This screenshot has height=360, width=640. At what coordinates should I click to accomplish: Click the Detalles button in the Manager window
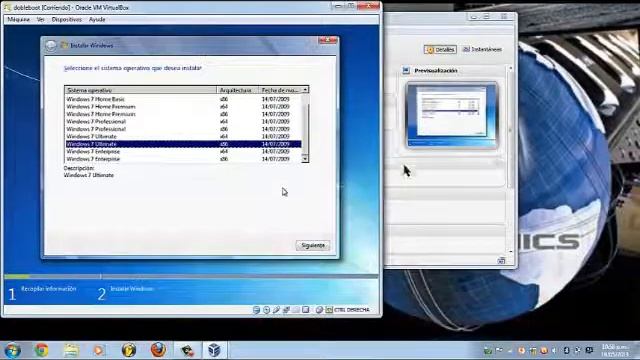pos(440,49)
